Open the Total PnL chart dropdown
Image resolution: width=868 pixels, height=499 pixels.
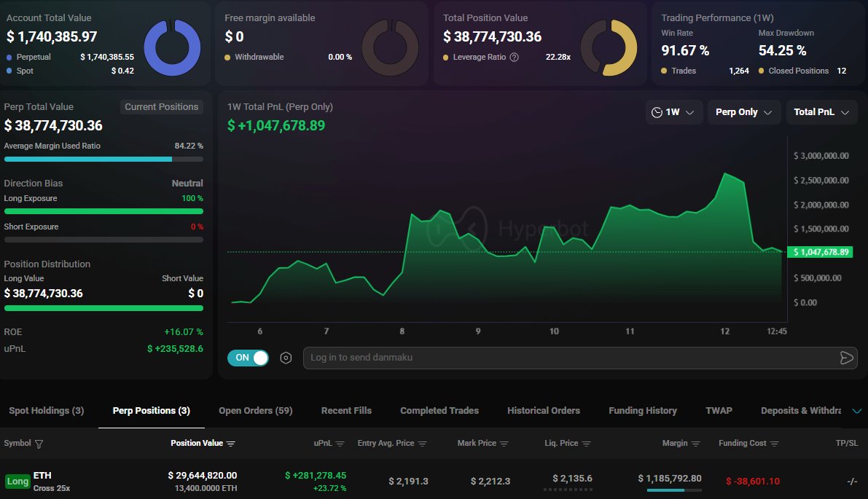(821, 112)
